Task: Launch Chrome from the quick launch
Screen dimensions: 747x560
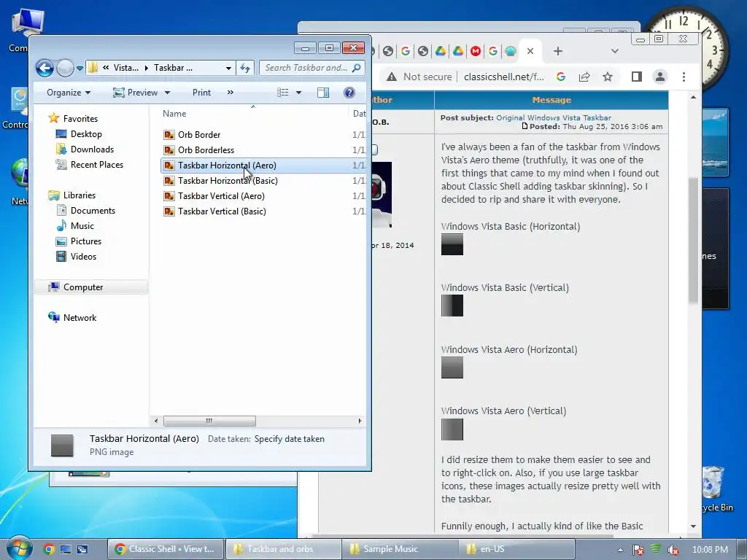Action: 49,549
